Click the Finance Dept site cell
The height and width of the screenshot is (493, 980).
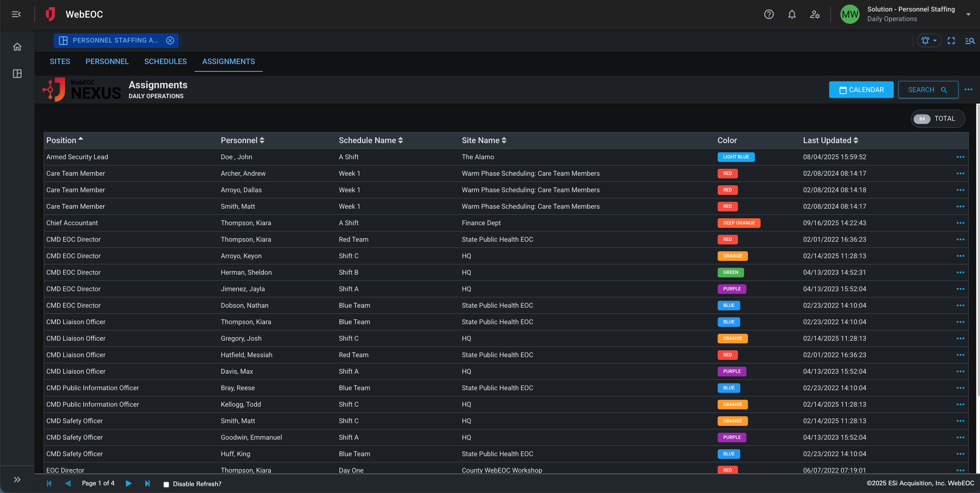481,223
